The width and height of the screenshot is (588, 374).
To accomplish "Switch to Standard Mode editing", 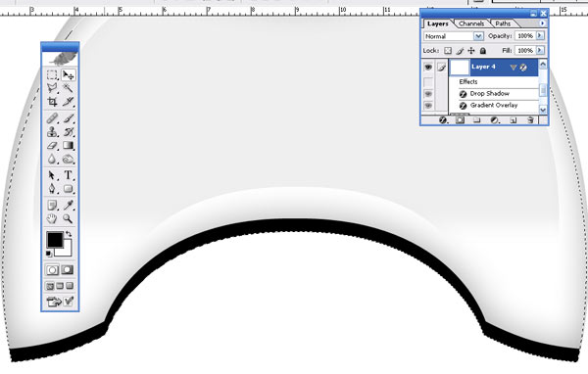I will (x=52, y=270).
